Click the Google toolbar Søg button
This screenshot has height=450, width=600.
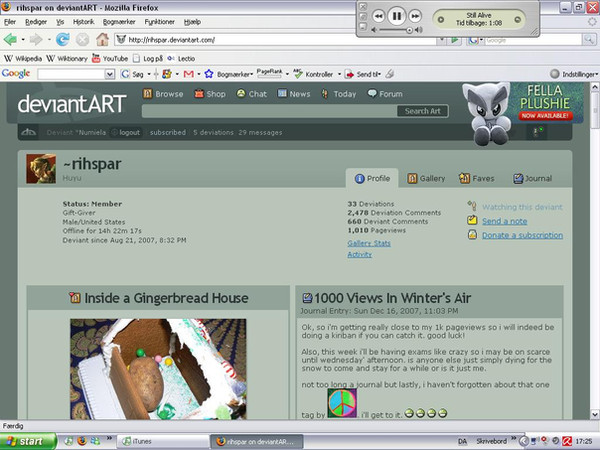pyautogui.click(x=132, y=74)
